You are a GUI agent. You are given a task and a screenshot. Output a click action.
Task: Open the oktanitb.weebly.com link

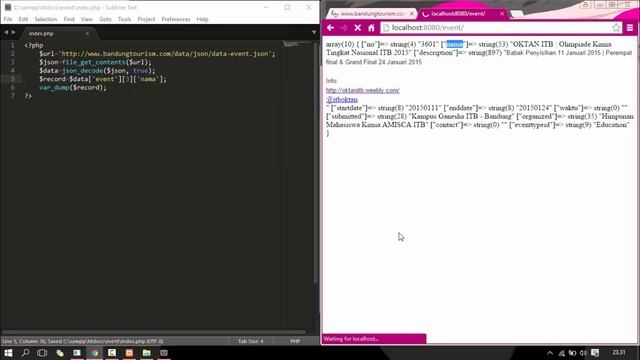(362, 91)
